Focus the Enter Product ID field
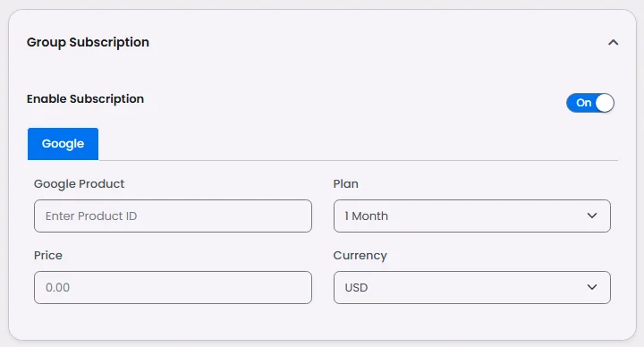644x347 pixels. click(173, 216)
